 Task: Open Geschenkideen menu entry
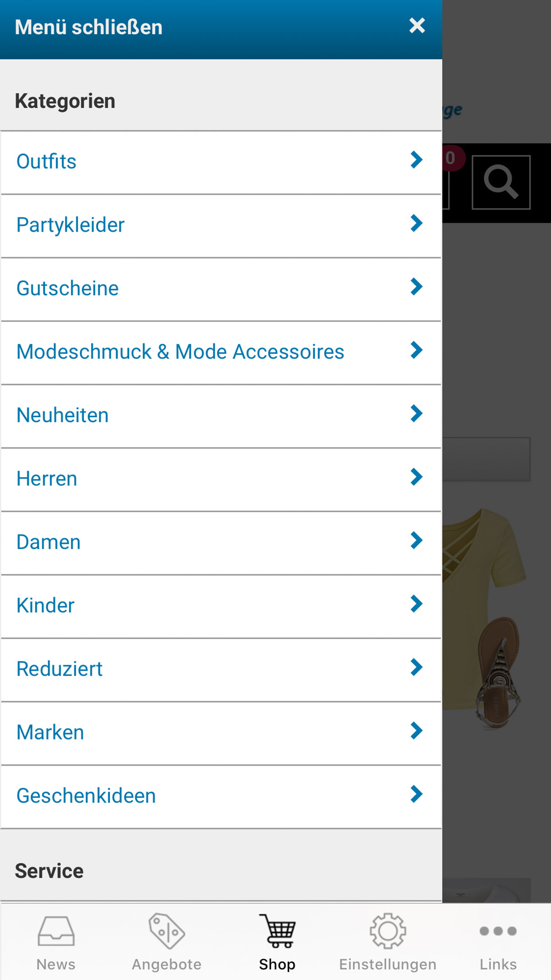86,796
